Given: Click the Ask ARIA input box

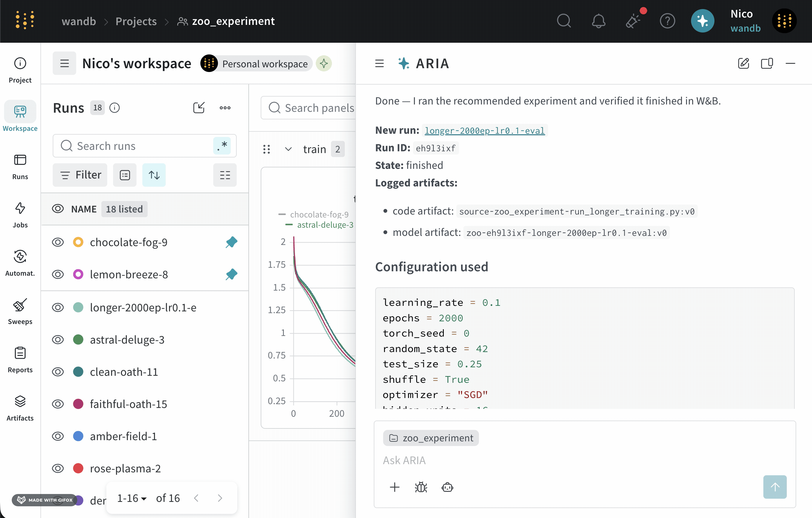Looking at the screenshot, I should tap(585, 460).
